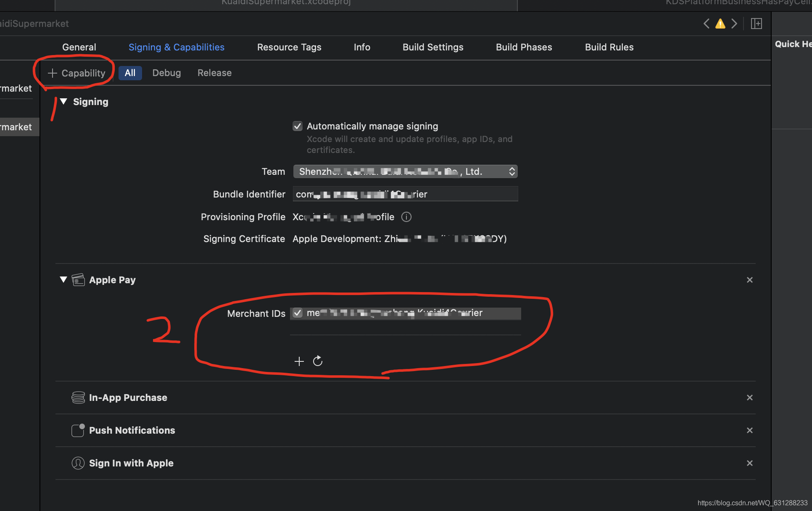Click the Apple Pay card icon
This screenshot has height=511, width=812.
[78, 279]
